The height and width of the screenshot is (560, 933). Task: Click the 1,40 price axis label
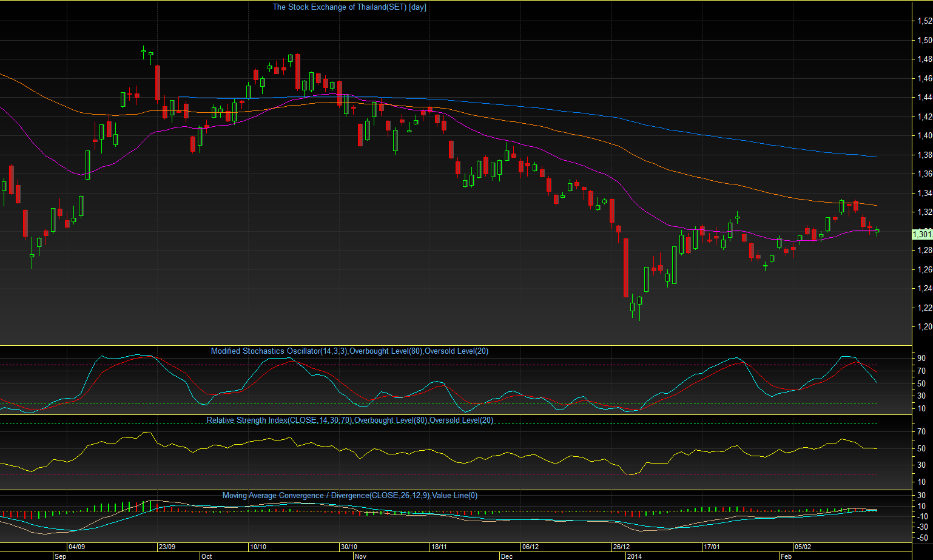925,136
